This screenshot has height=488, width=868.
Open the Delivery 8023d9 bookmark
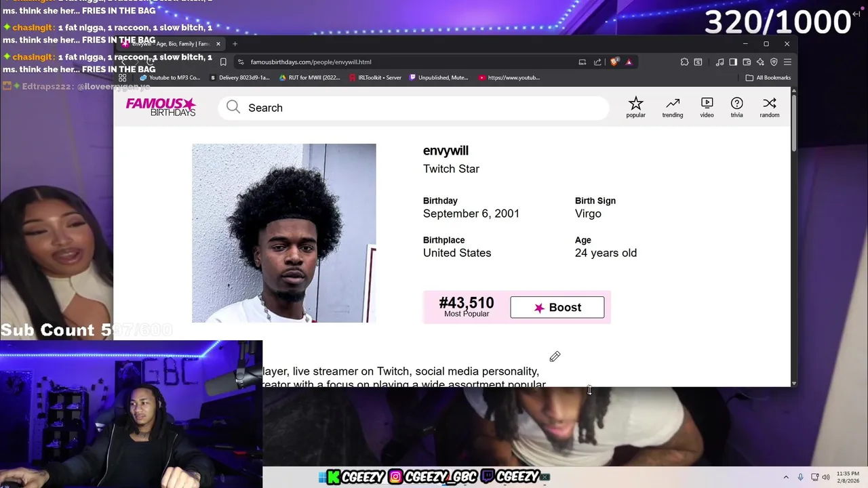(240, 77)
